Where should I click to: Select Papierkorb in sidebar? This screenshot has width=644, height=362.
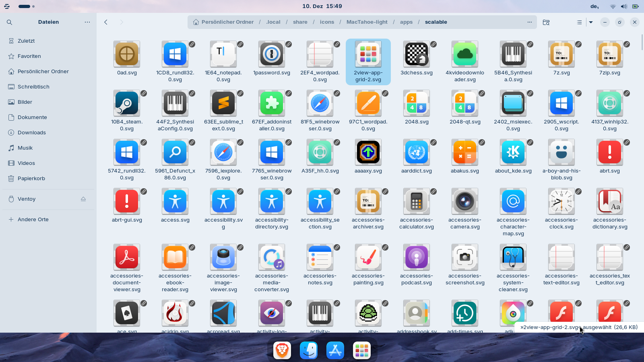(31, 178)
